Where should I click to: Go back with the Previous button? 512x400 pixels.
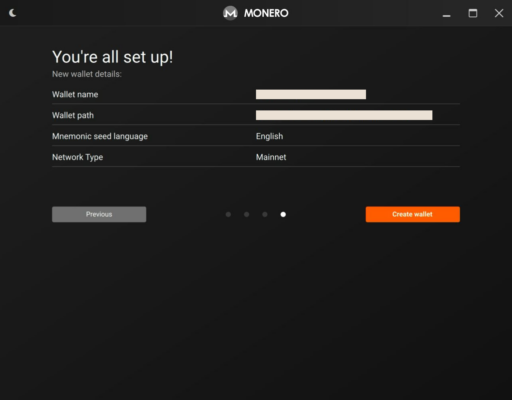(x=99, y=214)
